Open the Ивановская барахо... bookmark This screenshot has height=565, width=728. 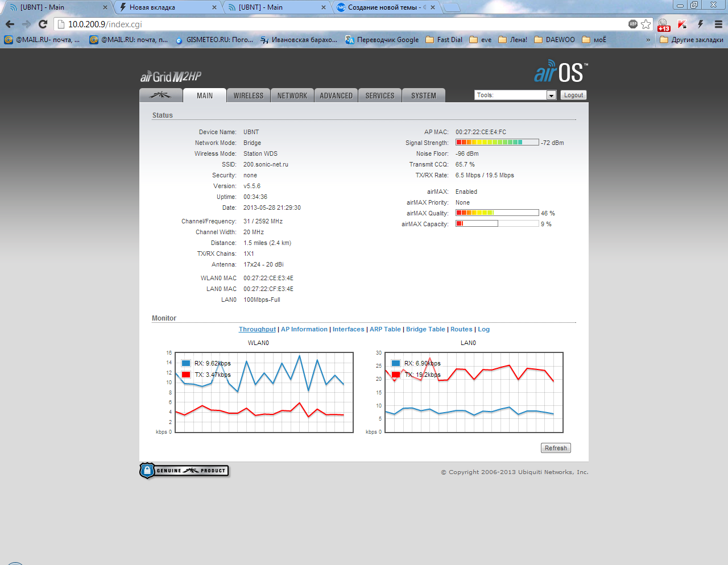tap(299, 40)
